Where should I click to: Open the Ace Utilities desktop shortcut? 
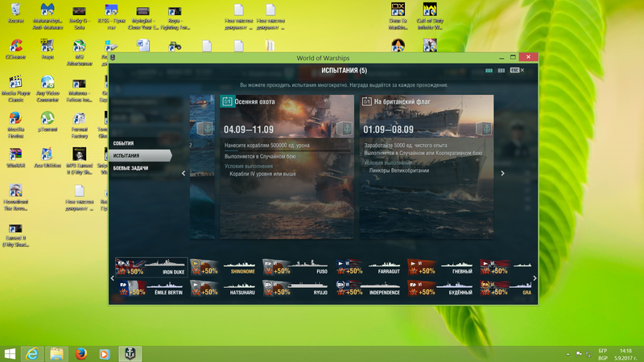click(47, 158)
